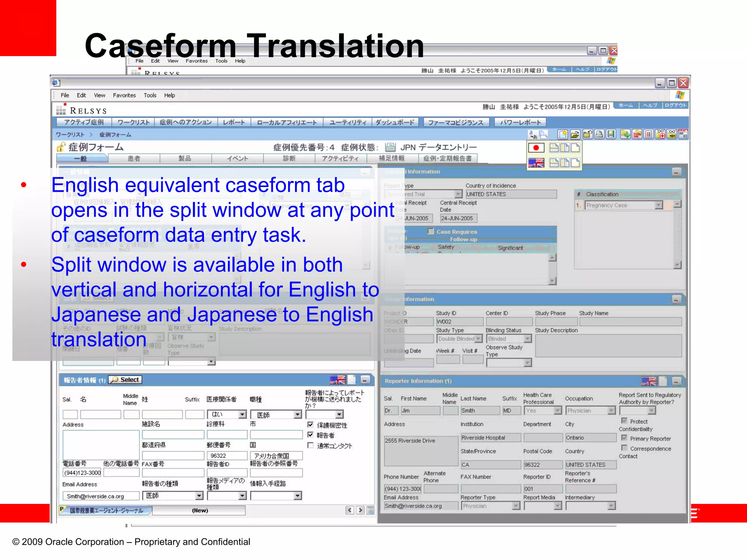
Task: Click the DRAFT report icon
Action: click(x=683, y=134)
